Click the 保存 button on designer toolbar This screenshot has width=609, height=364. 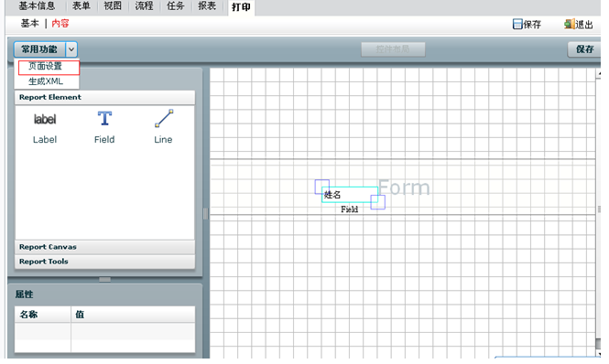pos(584,49)
